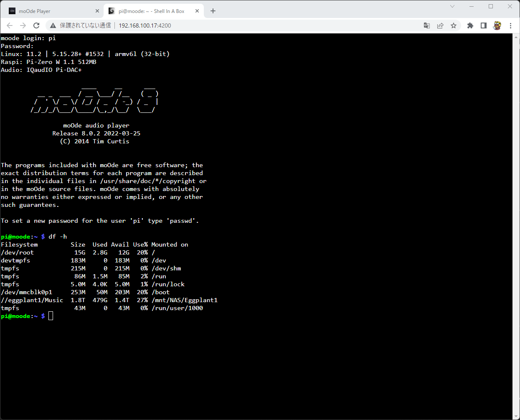Open Google Translate page icon
Screen dimensions: 520x420
(427, 25)
